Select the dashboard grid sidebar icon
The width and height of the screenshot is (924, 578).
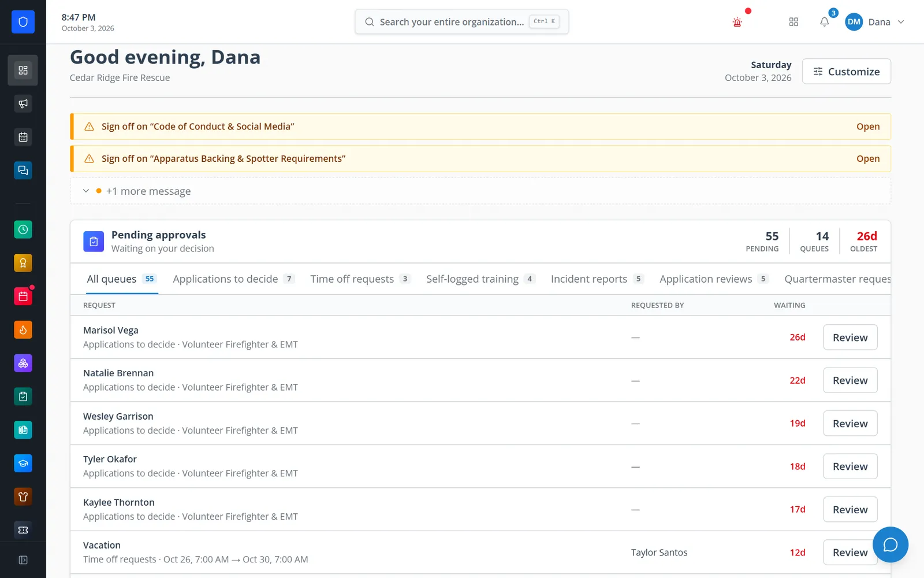23,71
